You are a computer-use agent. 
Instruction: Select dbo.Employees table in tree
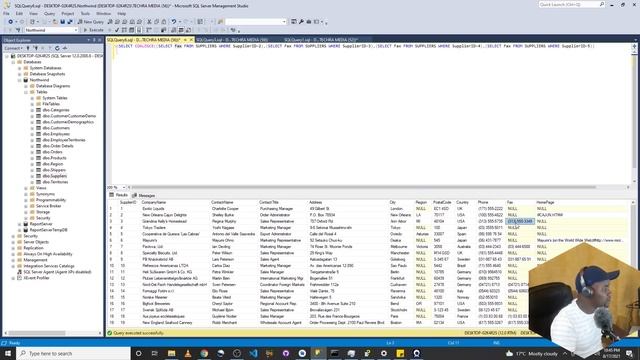(56, 134)
